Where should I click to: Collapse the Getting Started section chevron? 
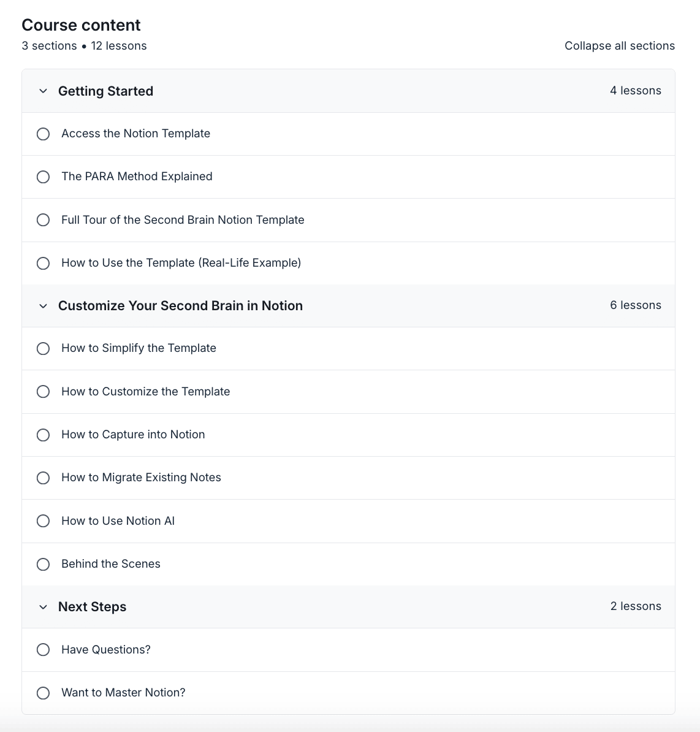coord(43,91)
